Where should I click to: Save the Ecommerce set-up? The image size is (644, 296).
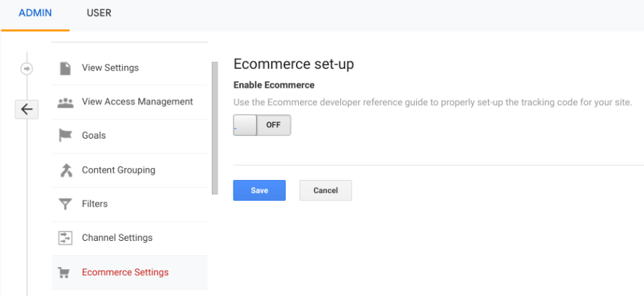(259, 190)
